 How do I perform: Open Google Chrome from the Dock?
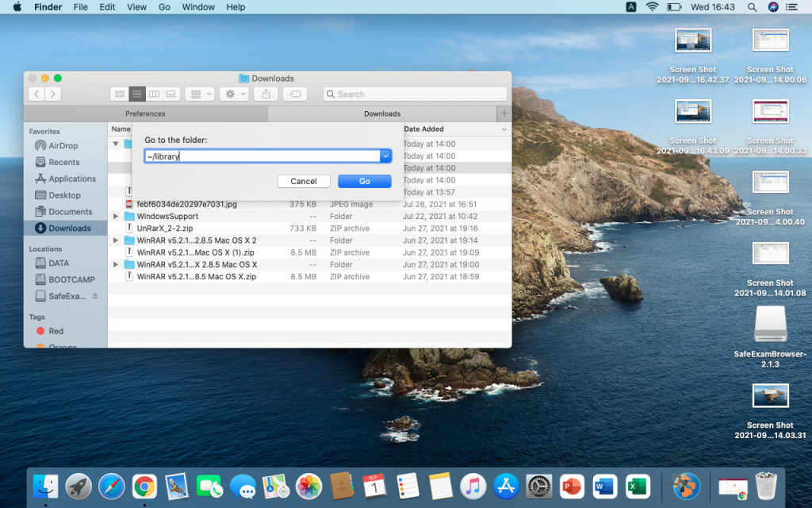[144, 485]
